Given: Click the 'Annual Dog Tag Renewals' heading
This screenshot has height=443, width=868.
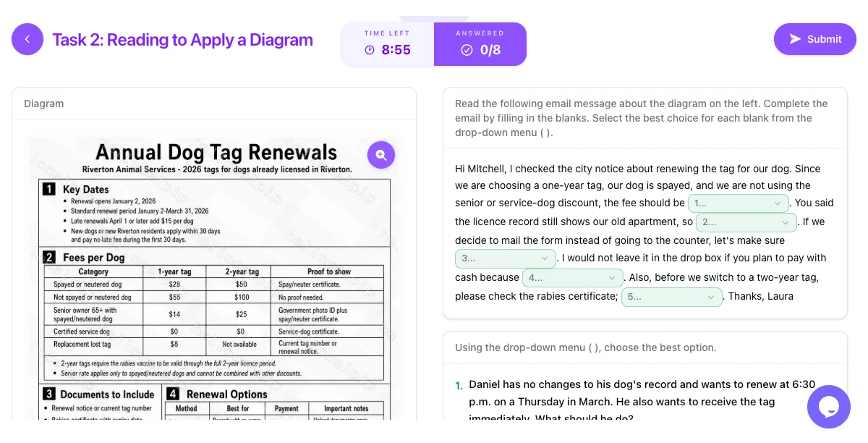Looking at the screenshot, I should point(216,152).
